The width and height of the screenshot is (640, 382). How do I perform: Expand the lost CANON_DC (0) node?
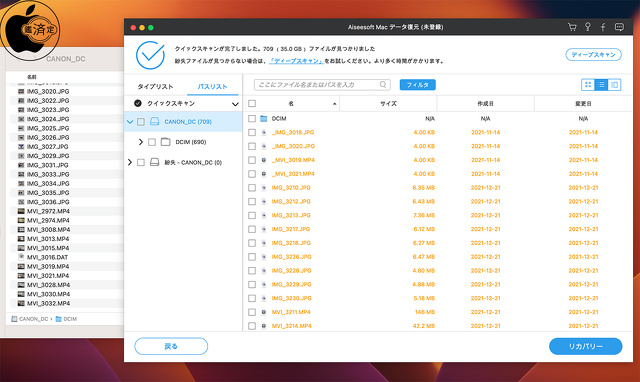tap(130, 162)
